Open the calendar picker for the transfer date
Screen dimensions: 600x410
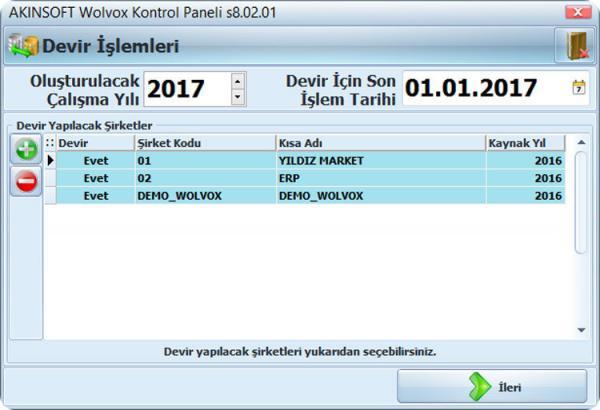coord(579,88)
